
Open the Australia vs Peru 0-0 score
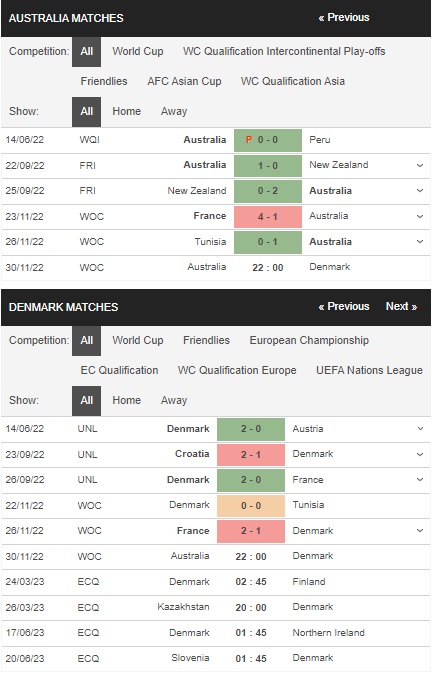(268, 140)
